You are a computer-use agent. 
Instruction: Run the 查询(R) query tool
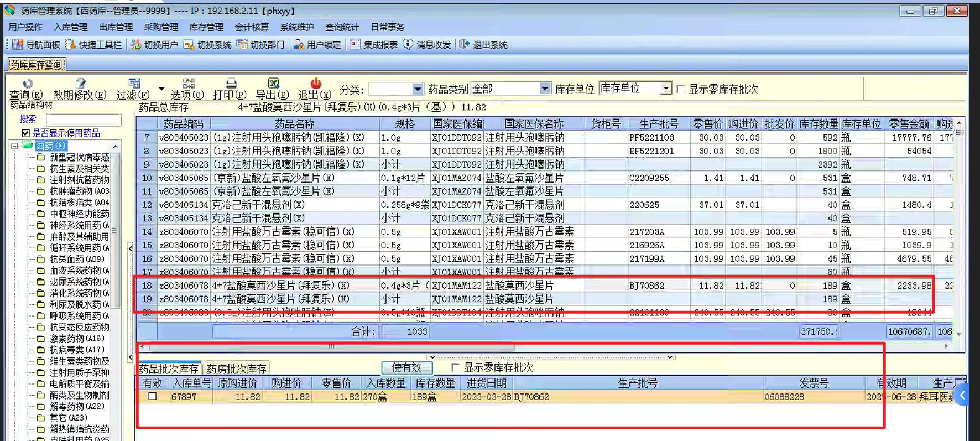(x=26, y=89)
